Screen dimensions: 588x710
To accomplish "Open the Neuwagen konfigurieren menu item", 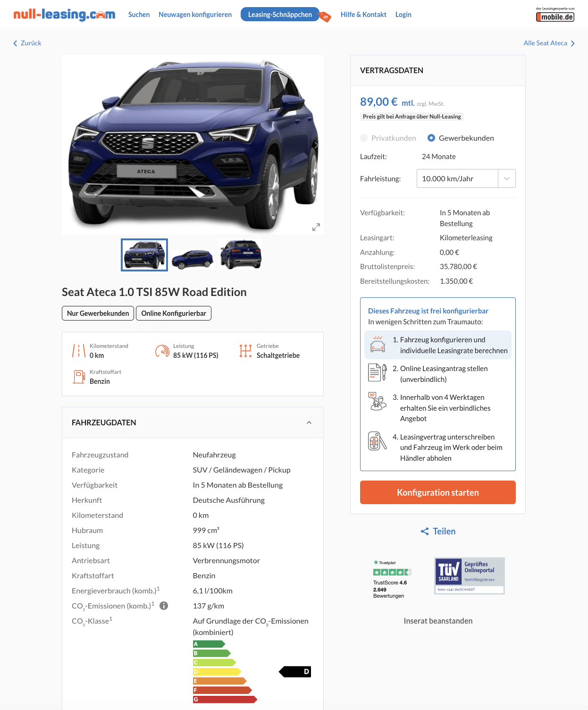I will [x=195, y=15].
